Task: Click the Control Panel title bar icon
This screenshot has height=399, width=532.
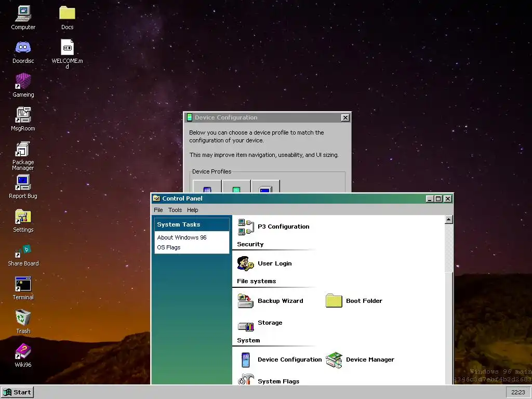Action: tap(156, 198)
